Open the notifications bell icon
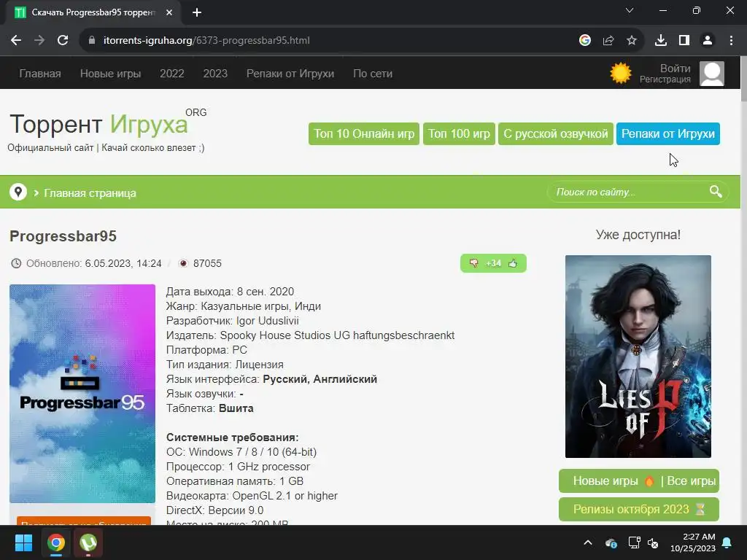 pyautogui.click(x=727, y=542)
